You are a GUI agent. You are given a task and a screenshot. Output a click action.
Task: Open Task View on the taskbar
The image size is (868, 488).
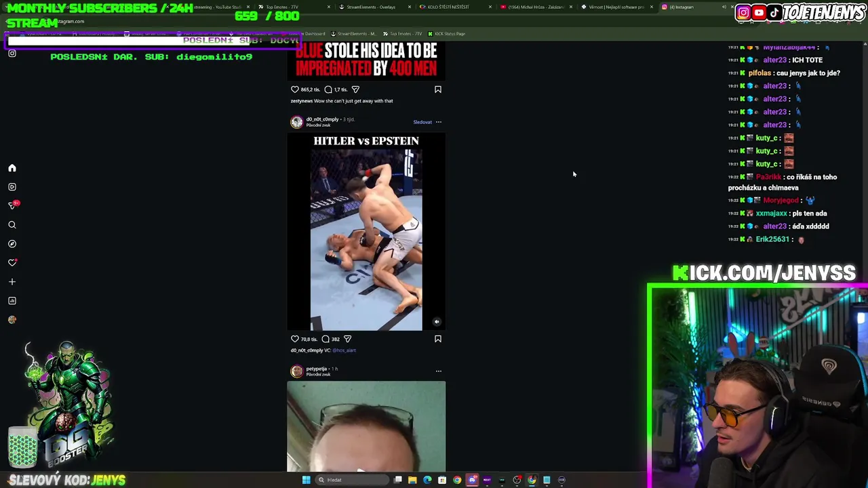pos(398,480)
